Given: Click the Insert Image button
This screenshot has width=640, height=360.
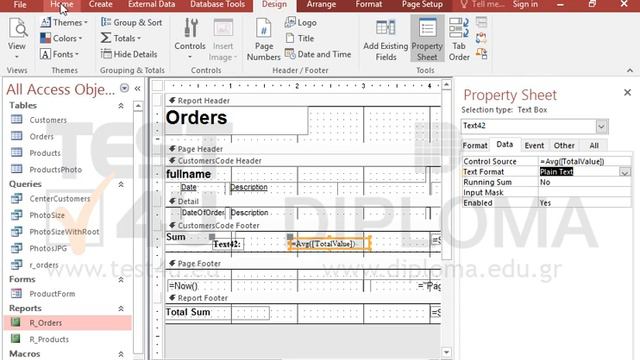Looking at the screenshot, I should tap(222, 39).
